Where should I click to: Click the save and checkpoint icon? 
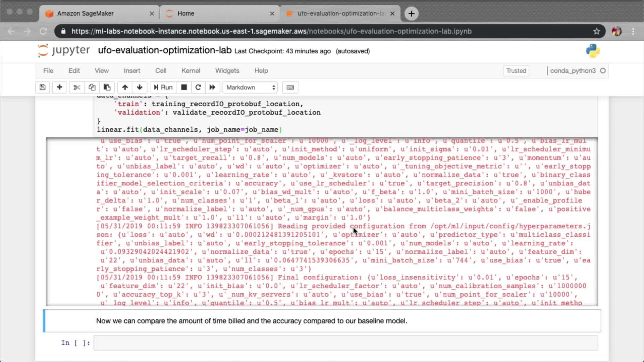click(42, 87)
